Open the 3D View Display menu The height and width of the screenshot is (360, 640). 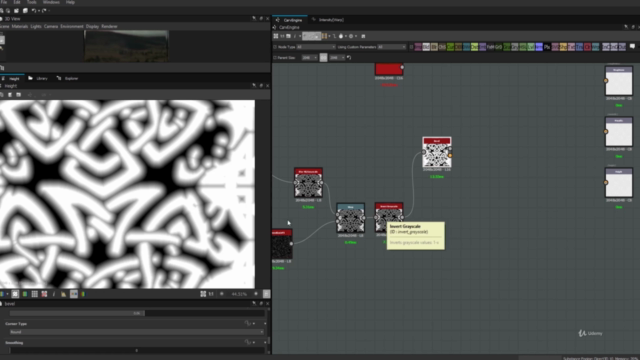tap(92, 26)
